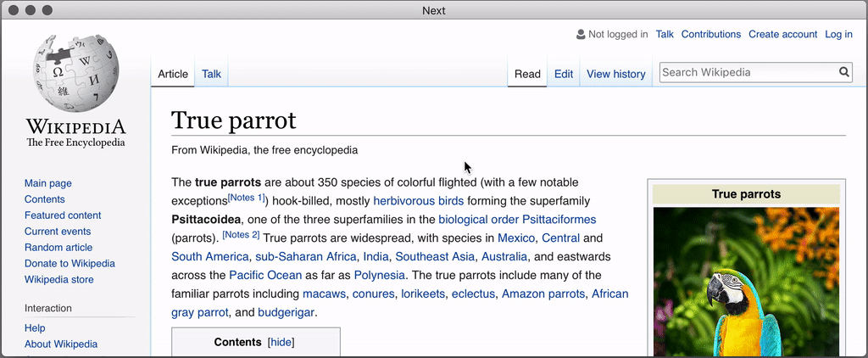Open the macaws link
Image resolution: width=868 pixels, height=358 pixels.
pyautogui.click(x=324, y=294)
